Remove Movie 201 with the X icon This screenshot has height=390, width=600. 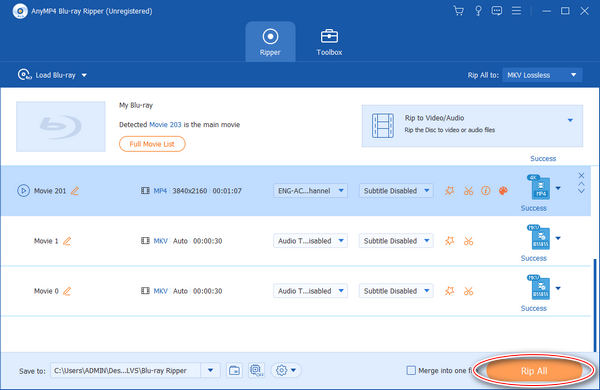[581, 175]
